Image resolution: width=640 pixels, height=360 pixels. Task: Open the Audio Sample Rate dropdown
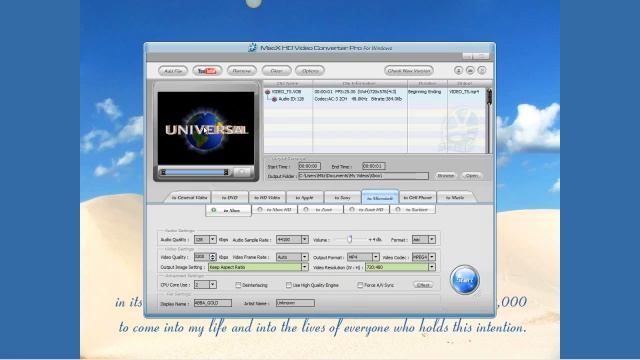click(x=304, y=240)
